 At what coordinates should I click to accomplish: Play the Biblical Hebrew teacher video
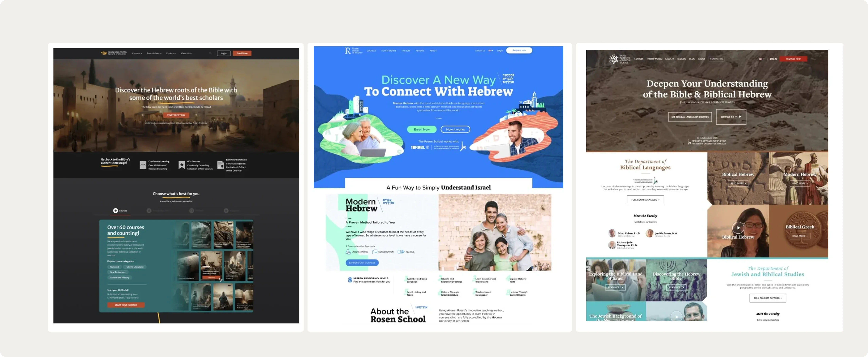738,228
